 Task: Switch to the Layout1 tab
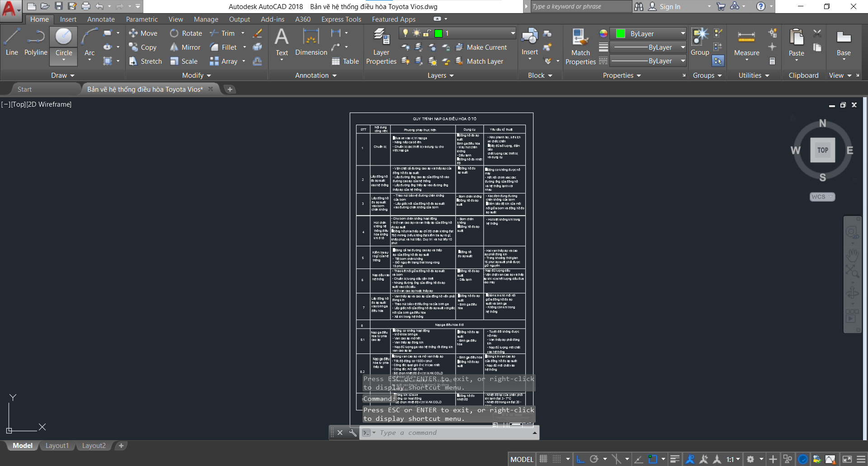pos(57,446)
